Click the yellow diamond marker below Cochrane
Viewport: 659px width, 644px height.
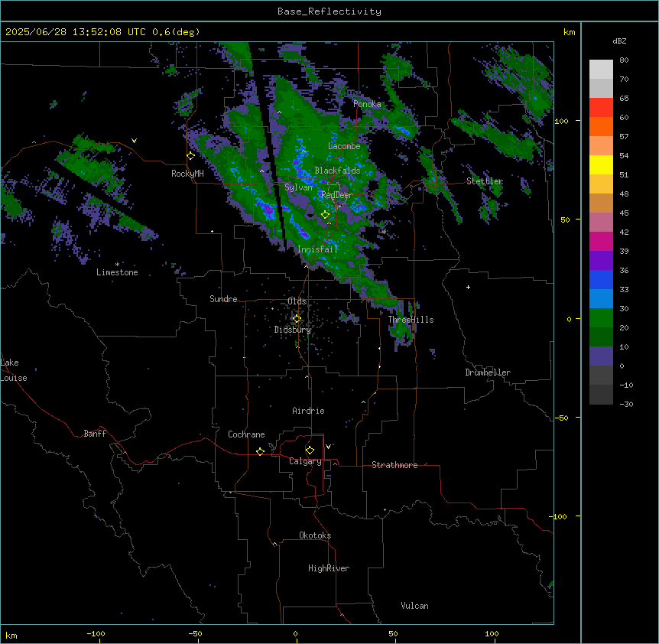click(260, 451)
